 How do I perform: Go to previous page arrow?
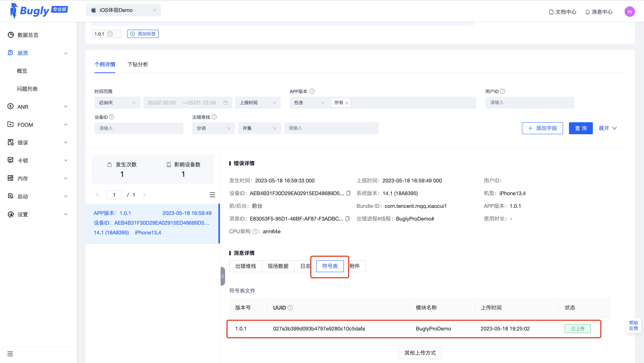(x=97, y=195)
